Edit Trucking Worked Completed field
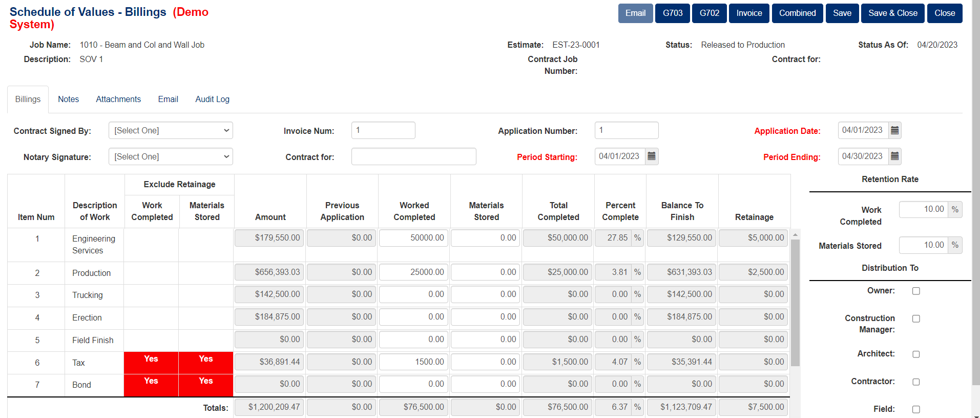This screenshot has height=418, width=980. pos(414,294)
